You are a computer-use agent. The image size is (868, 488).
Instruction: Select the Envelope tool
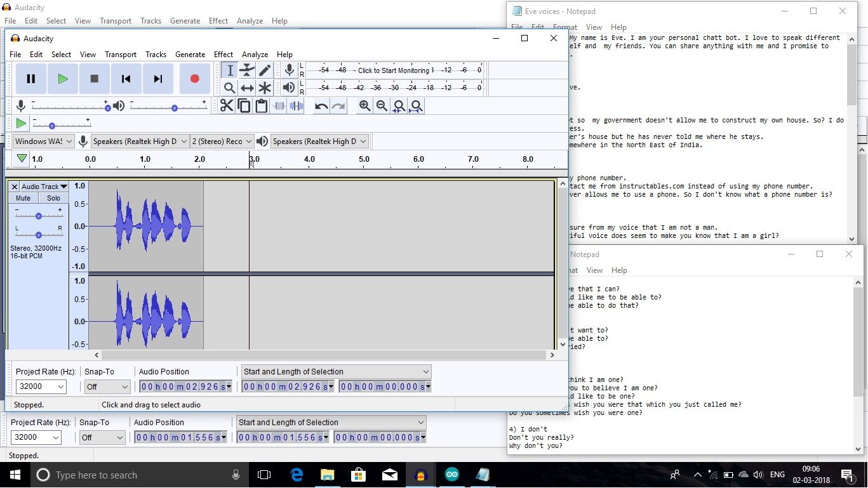coord(247,70)
